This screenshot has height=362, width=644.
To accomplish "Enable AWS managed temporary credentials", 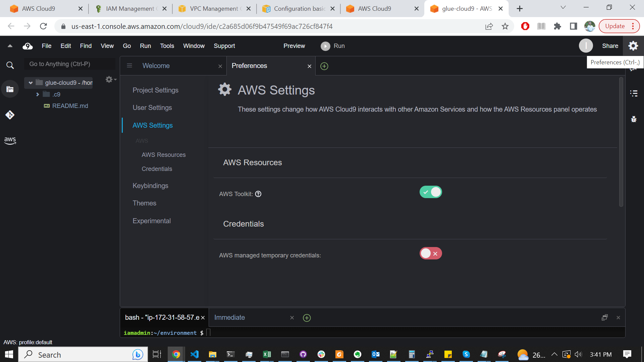I will point(431,253).
